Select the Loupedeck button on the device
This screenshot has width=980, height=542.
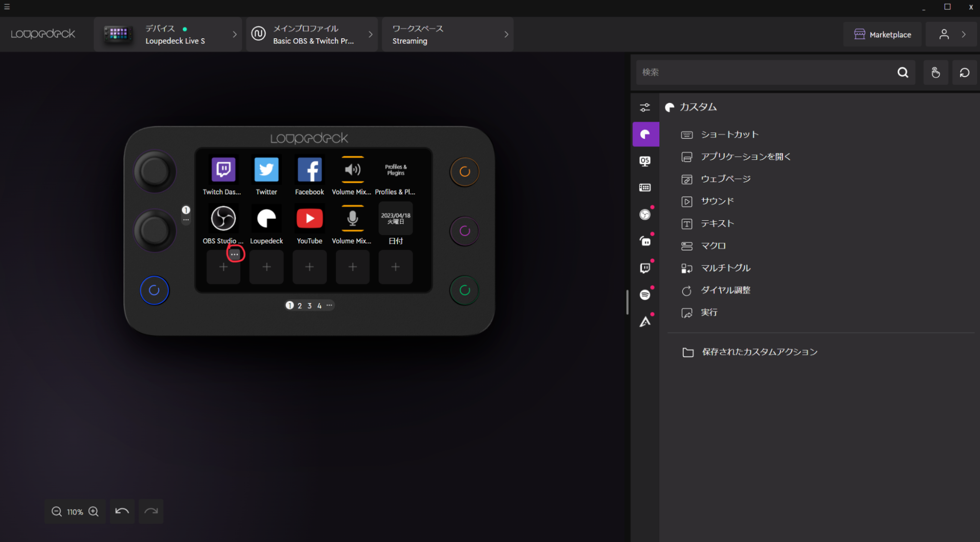pyautogui.click(x=266, y=218)
